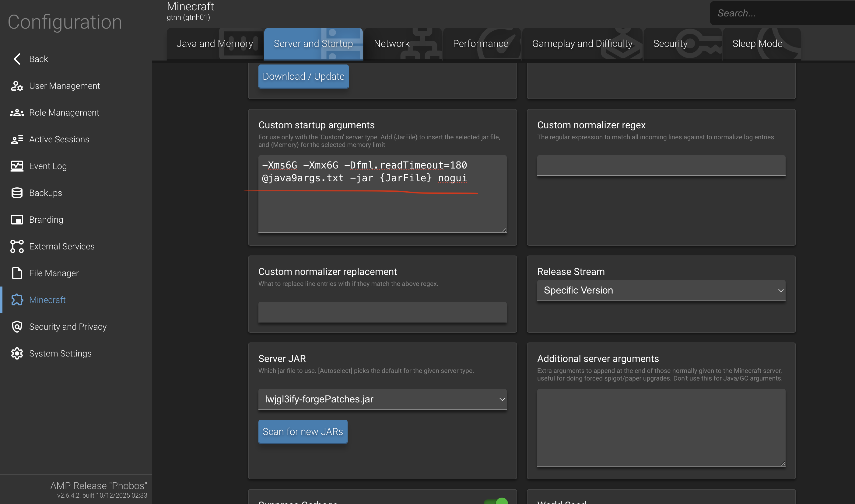The width and height of the screenshot is (855, 504).
Task: Open the Event Log
Action: [x=48, y=166]
